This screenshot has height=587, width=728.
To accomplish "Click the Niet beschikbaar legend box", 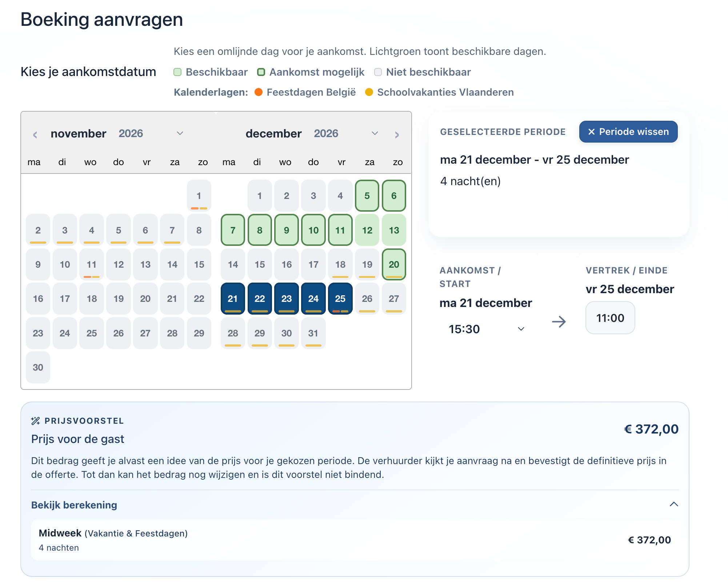I will click(x=378, y=72).
